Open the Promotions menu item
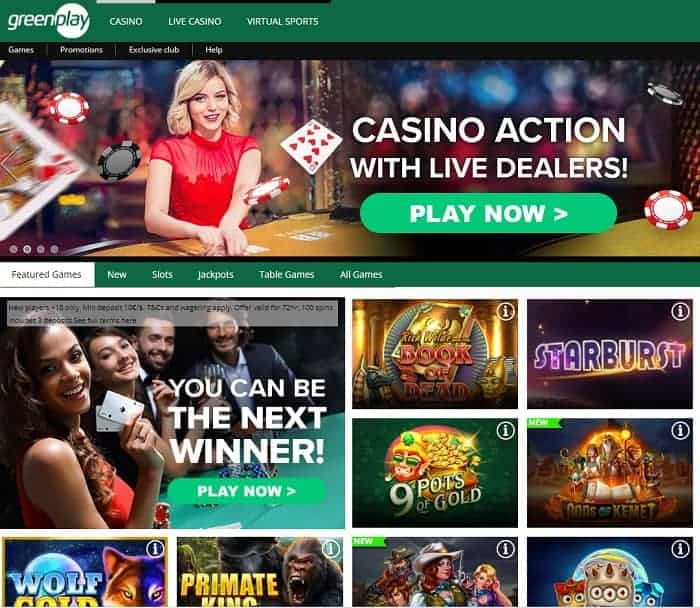The height and width of the screenshot is (608, 700). (x=81, y=50)
